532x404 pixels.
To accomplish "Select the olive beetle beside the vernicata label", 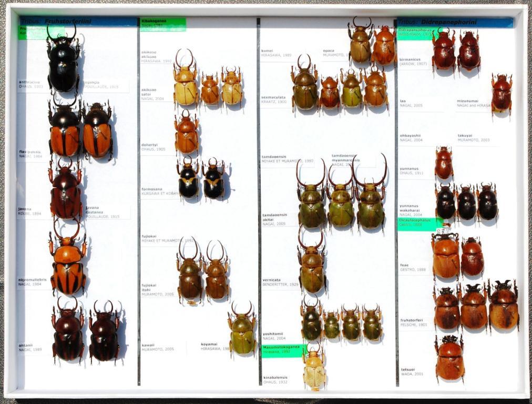I will click(x=312, y=266).
